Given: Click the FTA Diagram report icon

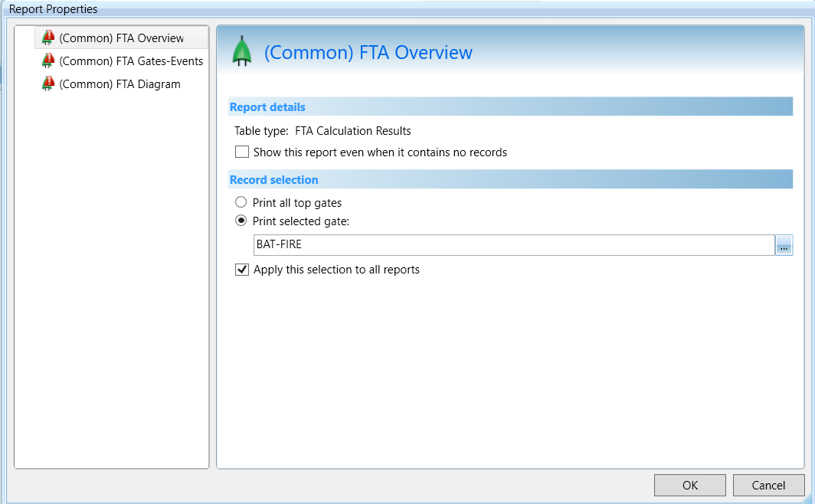Looking at the screenshot, I should tap(47, 83).
